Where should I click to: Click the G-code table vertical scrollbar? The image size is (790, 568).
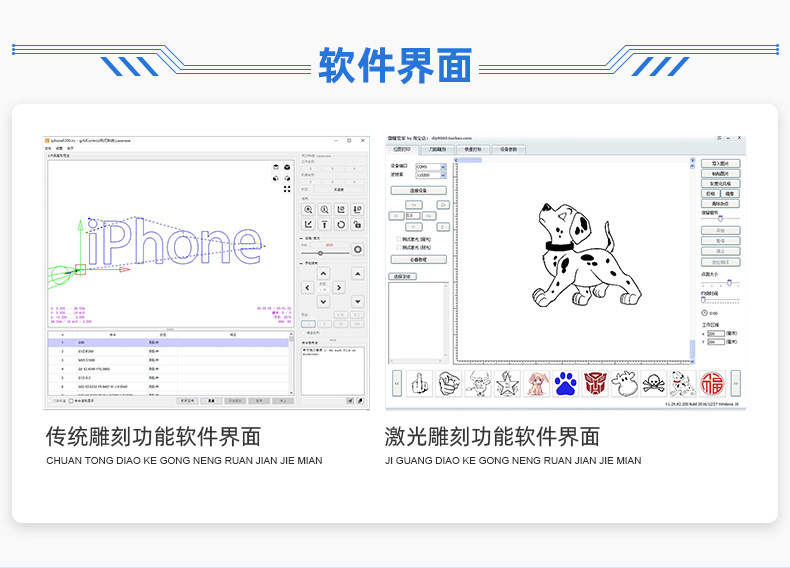click(291, 363)
